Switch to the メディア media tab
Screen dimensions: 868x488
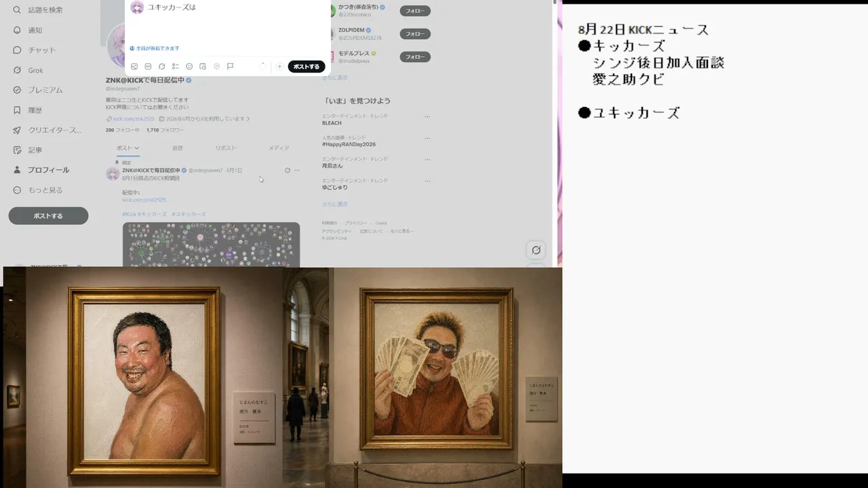(x=279, y=148)
